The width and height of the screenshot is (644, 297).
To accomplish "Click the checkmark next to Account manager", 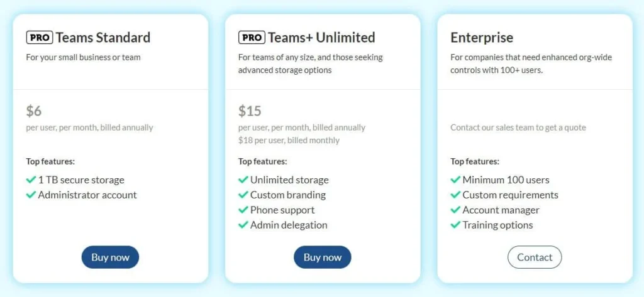I will point(455,210).
